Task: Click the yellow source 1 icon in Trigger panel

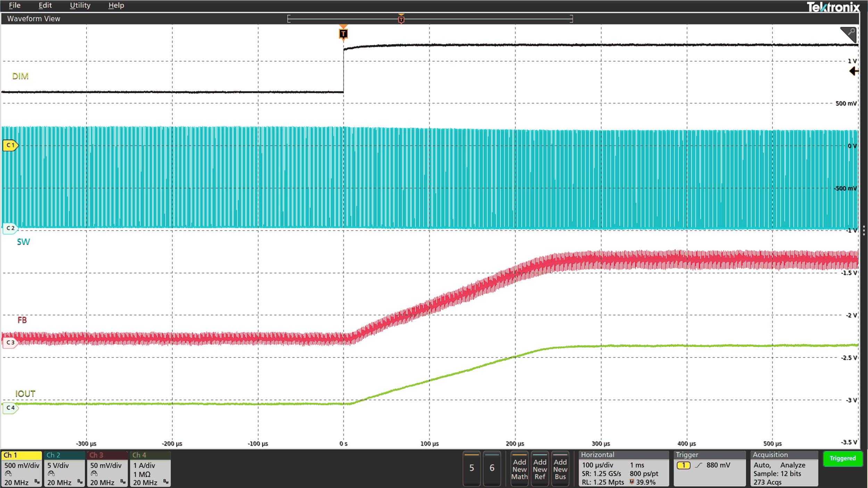Action: tap(684, 465)
